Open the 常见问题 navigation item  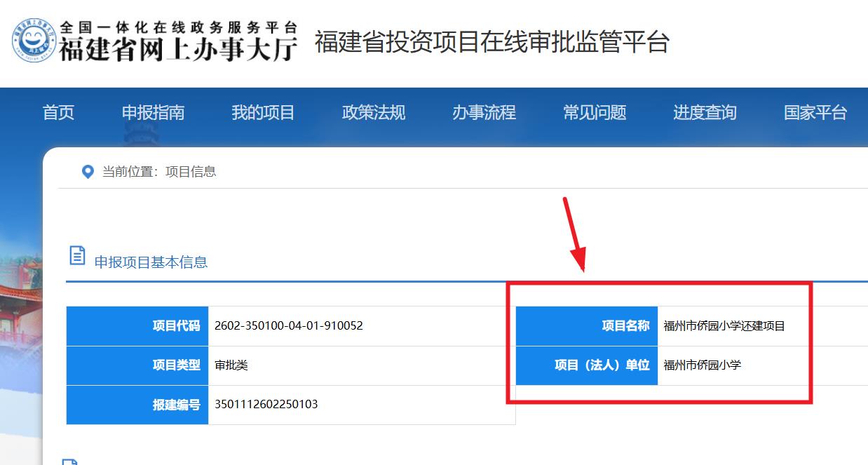(595, 113)
